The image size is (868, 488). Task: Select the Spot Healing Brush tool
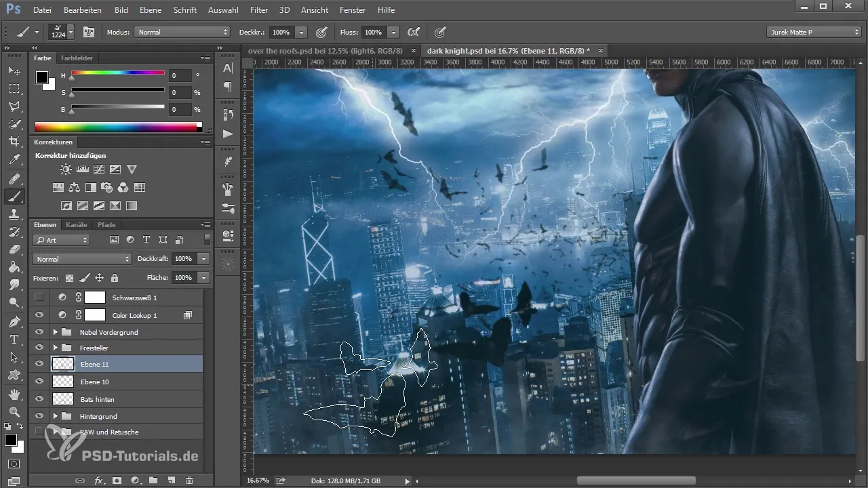pyautogui.click(x=14, y=179)
